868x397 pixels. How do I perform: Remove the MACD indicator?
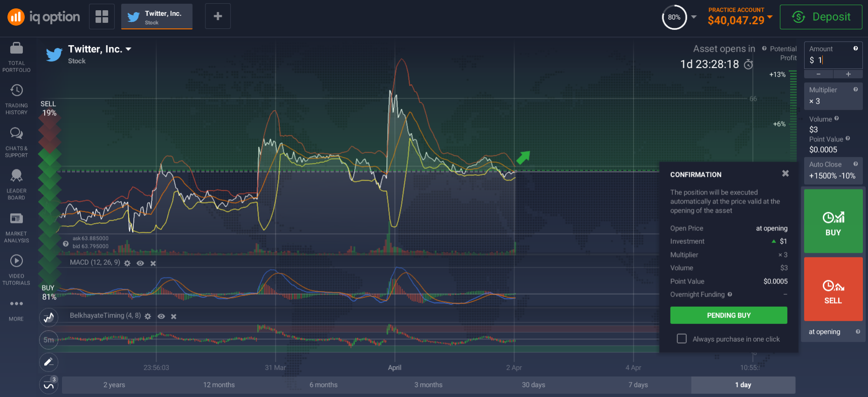pyautogui.click(x=153, y=263)
